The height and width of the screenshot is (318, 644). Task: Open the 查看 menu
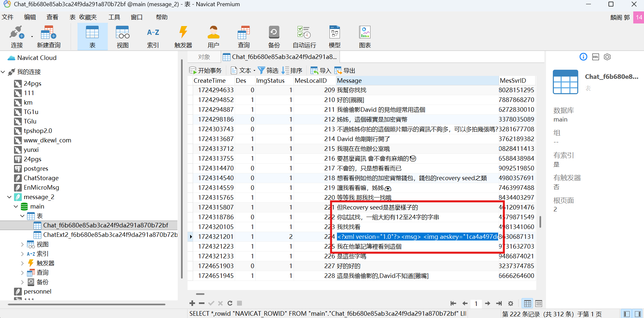52,17
